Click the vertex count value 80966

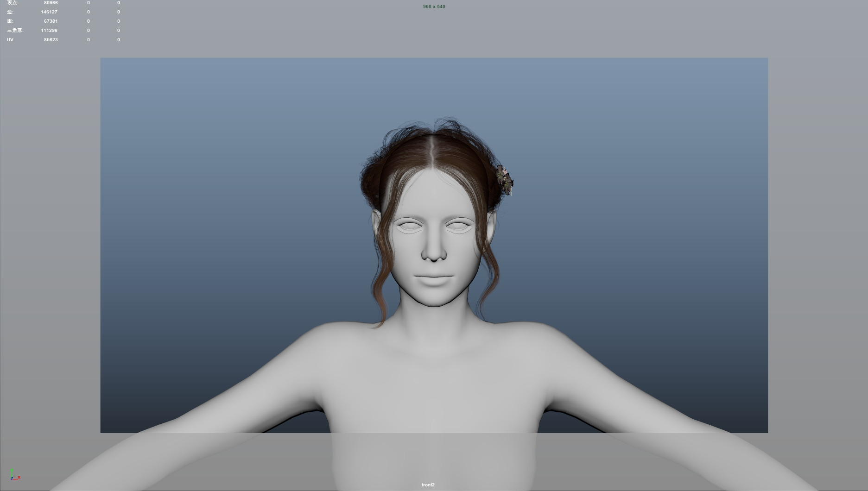[51, 3]
